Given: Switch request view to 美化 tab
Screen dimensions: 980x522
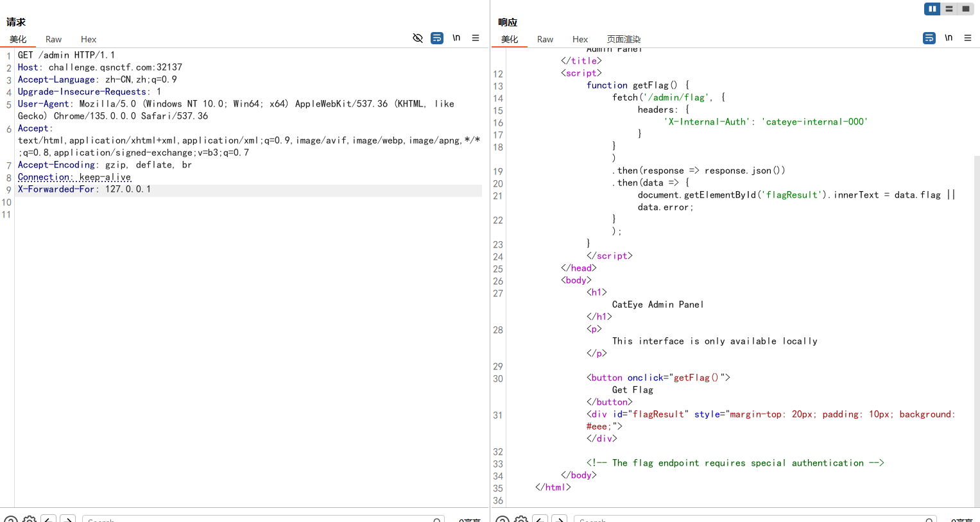Looking at the screenshot, I should tap(18, 39).
